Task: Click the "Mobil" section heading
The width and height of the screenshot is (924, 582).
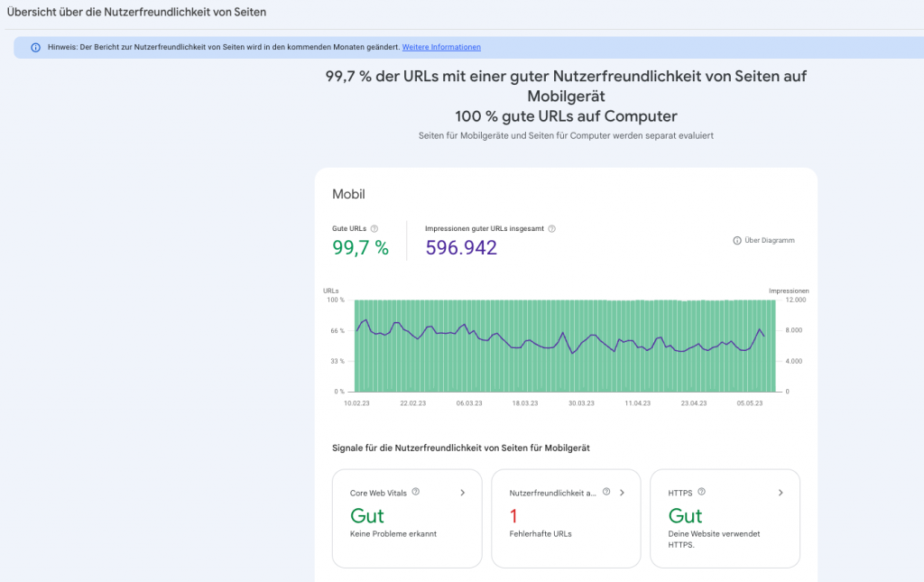Action: click(x=348, y=194)
